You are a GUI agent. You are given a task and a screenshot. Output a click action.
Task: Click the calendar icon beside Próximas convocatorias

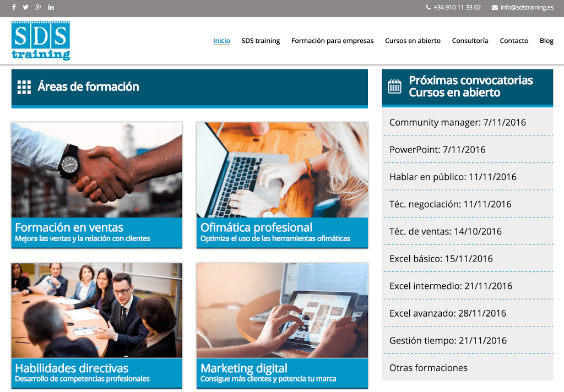coord(395,86)
